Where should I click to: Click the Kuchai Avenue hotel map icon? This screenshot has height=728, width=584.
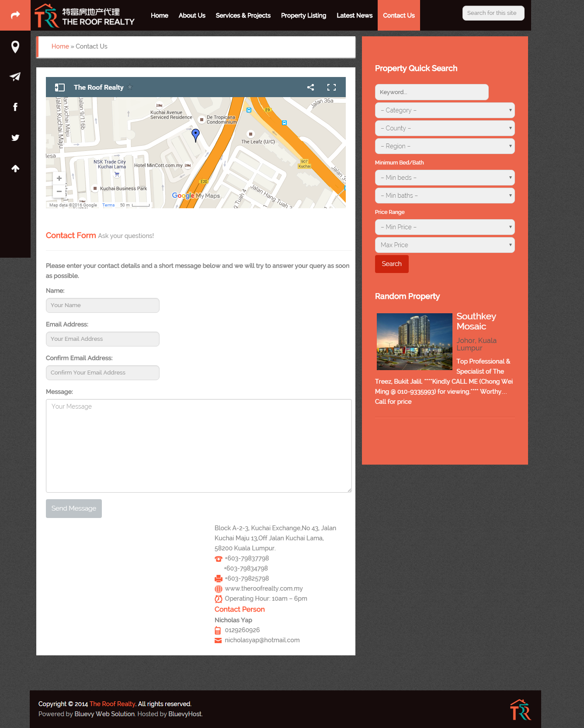[159, 105]
